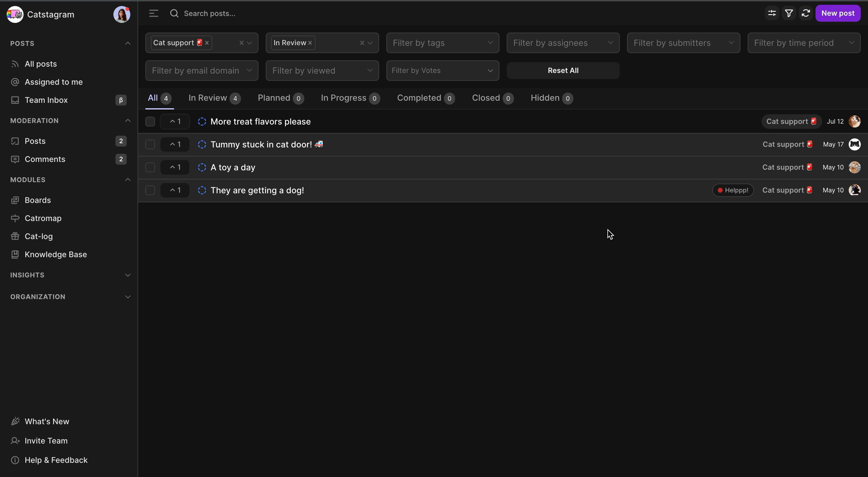Open author avatar on They are getting a dog row
This screenshot has width=868, height=477.
coord(854,190)
